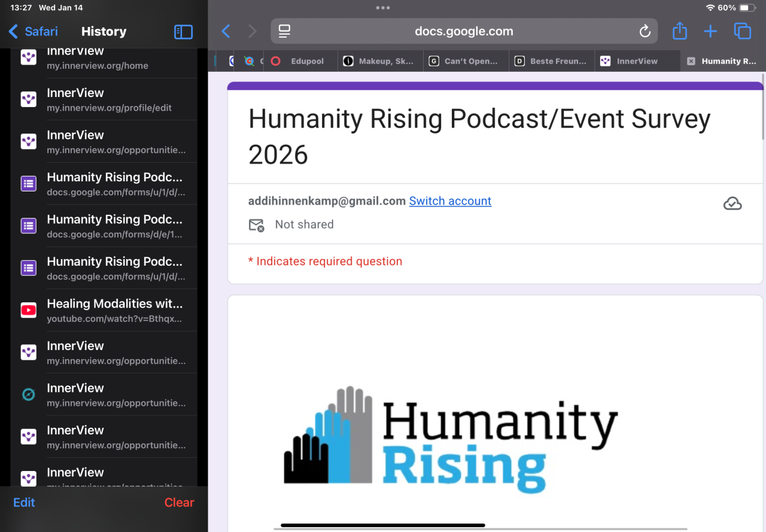Screen dimensions: 766x532
Task: Add a new tab with plus icon
Action: [710, 32]
